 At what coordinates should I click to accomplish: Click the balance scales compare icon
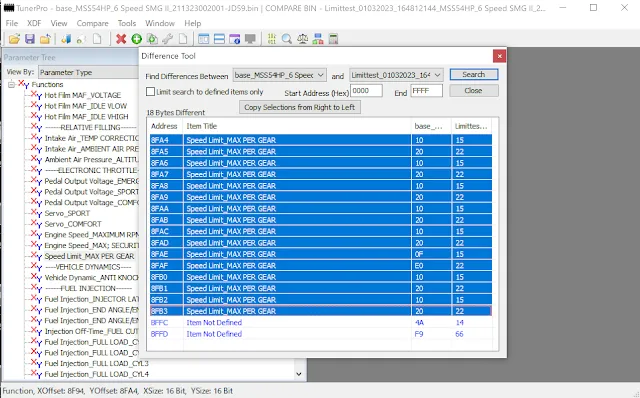(x=302, y=39)
